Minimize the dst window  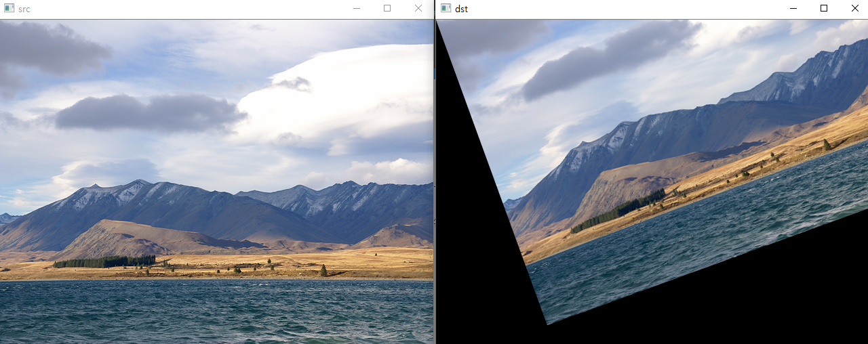[793, 9]
